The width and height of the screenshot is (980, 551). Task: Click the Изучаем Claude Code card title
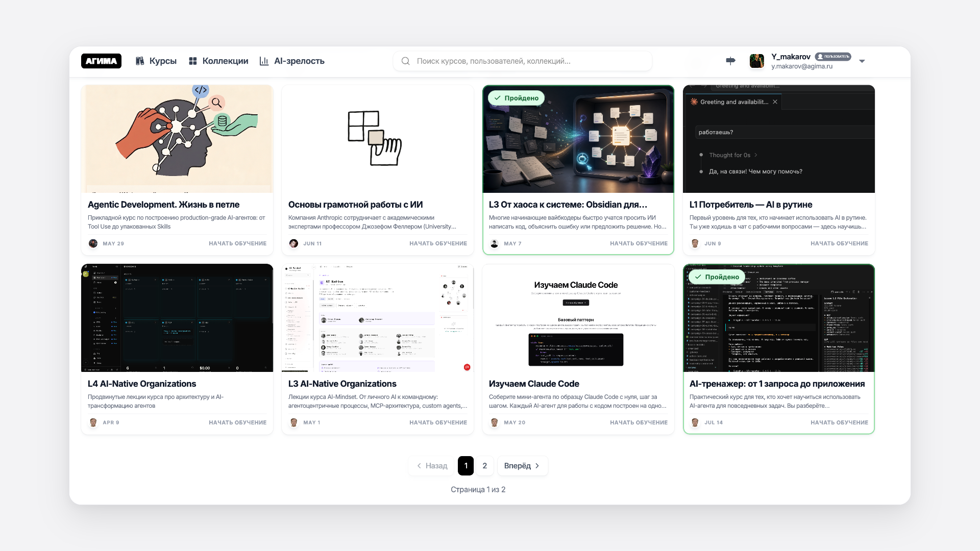534,384
